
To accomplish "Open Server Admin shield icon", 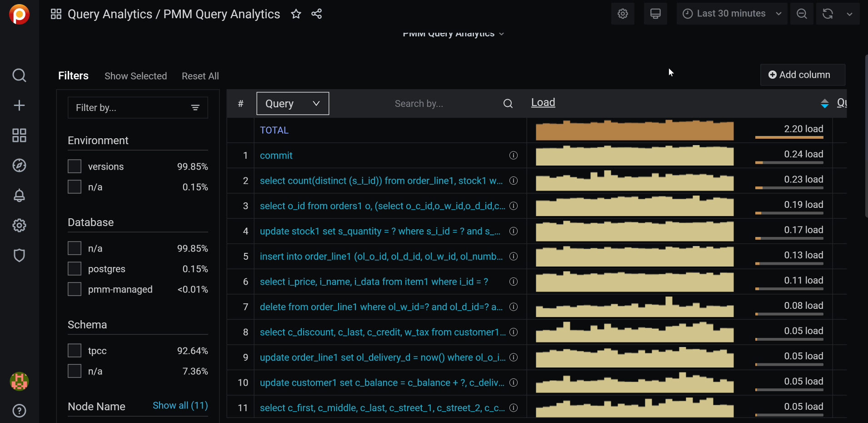I will [x=19, y=255].
